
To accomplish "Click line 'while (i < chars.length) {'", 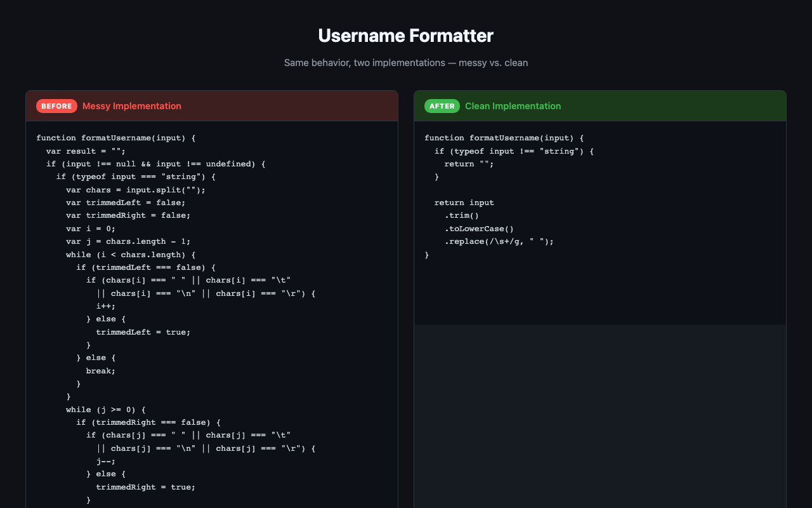I will 131,254.
